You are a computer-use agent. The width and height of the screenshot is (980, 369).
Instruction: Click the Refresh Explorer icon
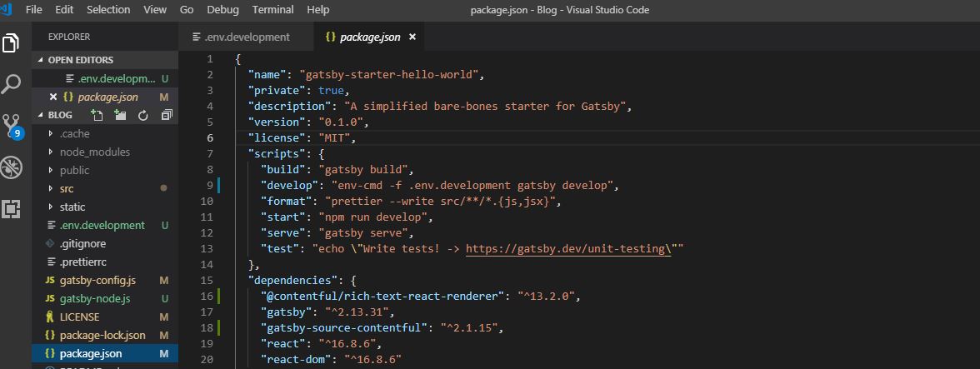coord(143,115)
